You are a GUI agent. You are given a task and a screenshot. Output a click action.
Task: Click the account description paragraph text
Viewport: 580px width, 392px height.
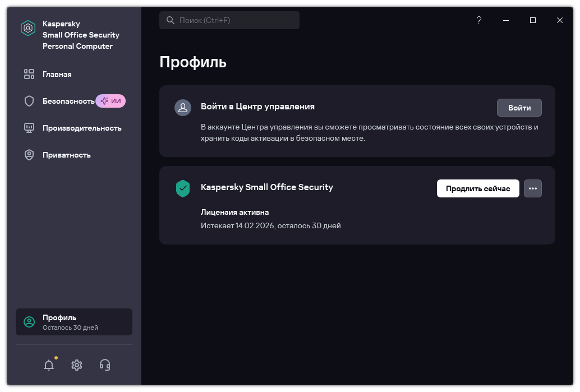pyautogui.click(x=369, y=132)
